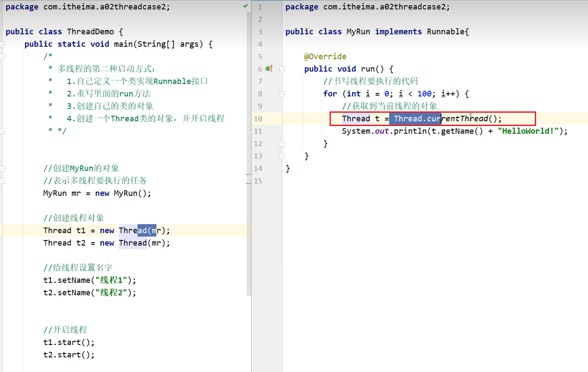
Task: Click the fold marker at the comment's closing */
Action: tap(3, 131)
